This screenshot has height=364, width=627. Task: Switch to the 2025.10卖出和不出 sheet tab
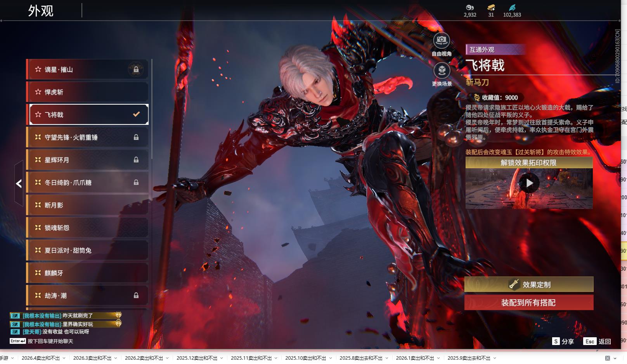point(305,358)
